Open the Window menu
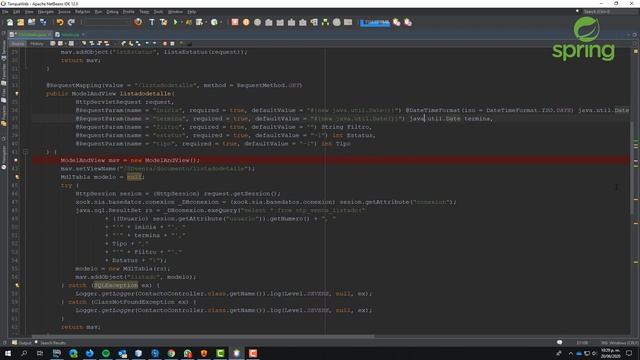 coord(175,12)
